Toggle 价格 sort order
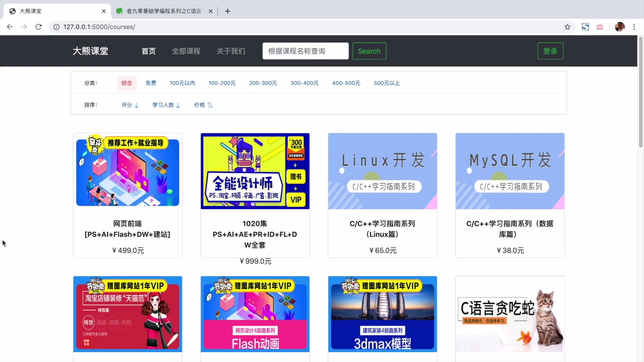 (203, 105)
